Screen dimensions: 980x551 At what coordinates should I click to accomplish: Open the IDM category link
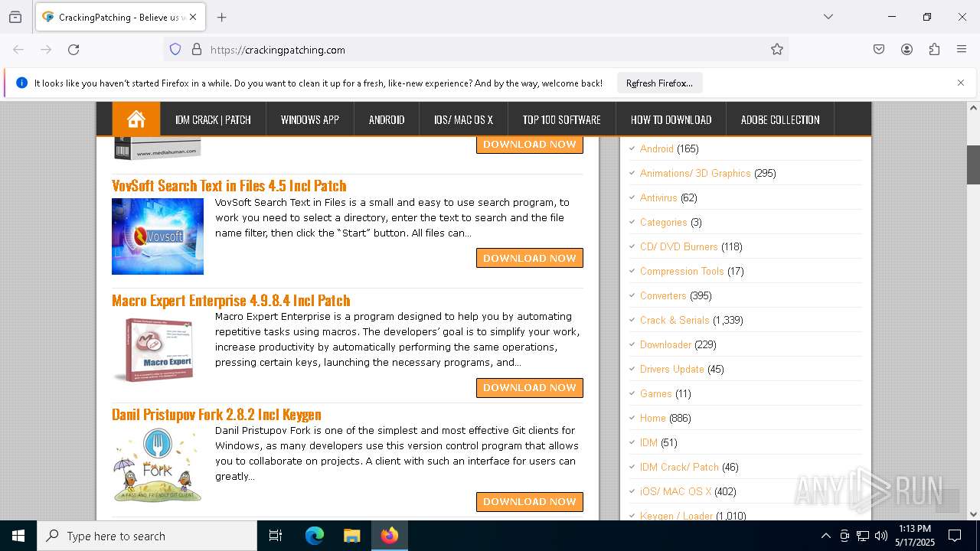click(648, 442)
